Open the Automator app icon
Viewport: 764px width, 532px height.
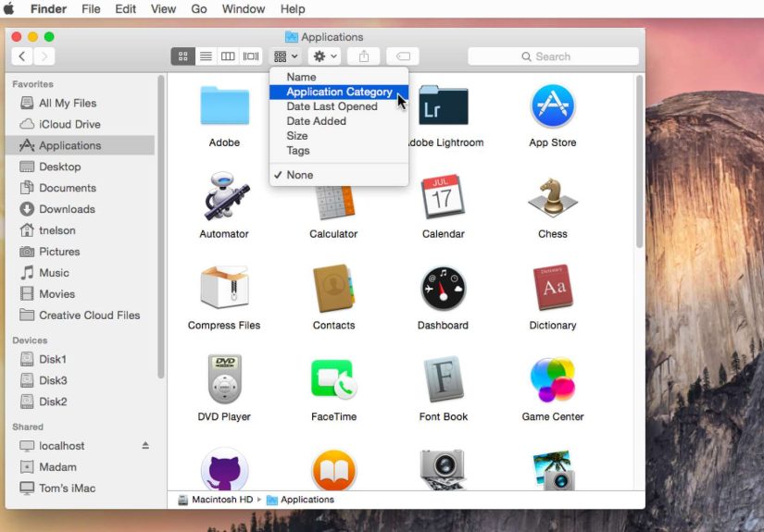225,195
